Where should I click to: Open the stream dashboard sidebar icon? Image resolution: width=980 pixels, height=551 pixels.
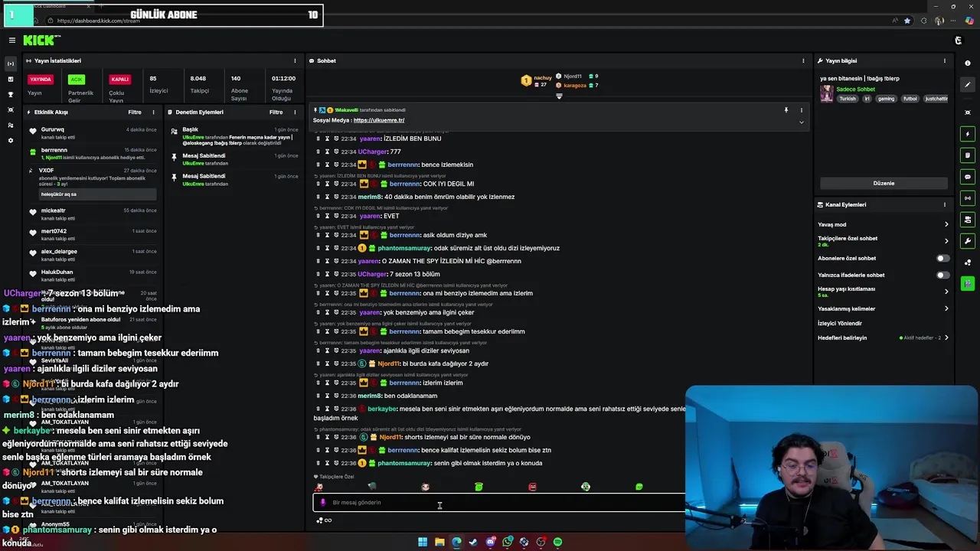(x=11, y=64)
